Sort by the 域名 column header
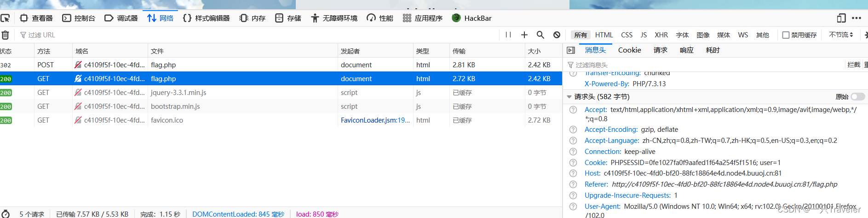 [110, 51]
